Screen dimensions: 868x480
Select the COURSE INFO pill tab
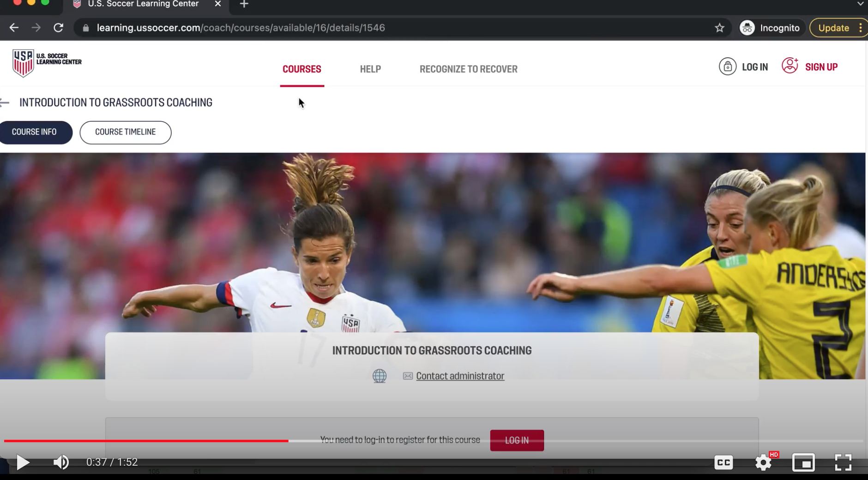35,132
